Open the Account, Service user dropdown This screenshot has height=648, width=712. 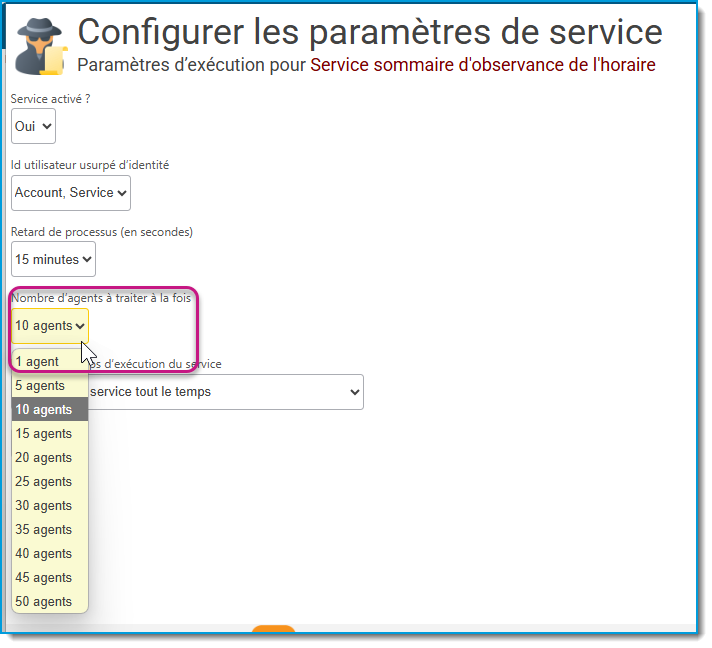71,193
